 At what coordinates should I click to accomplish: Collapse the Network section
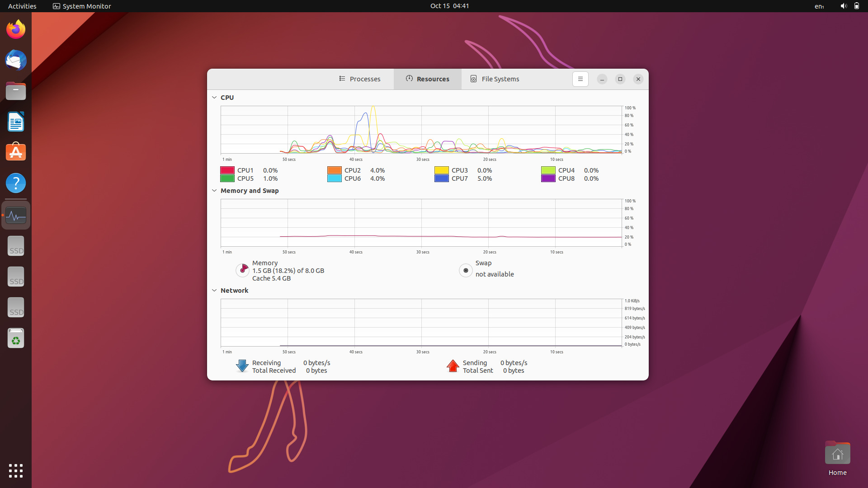click(214, 291)
